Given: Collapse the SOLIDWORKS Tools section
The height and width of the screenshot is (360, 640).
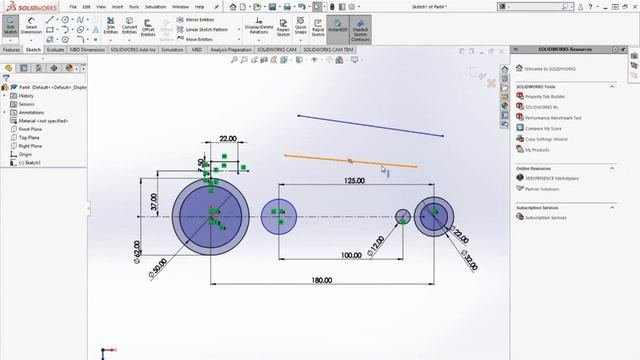Looking at the screenshot, I should click(x=612, y=87).
